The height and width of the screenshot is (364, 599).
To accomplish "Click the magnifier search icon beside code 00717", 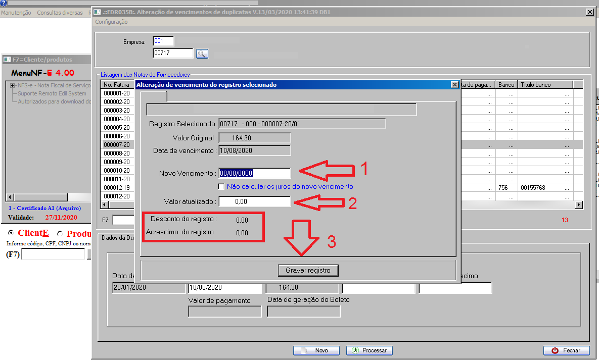I will (202, 54).
